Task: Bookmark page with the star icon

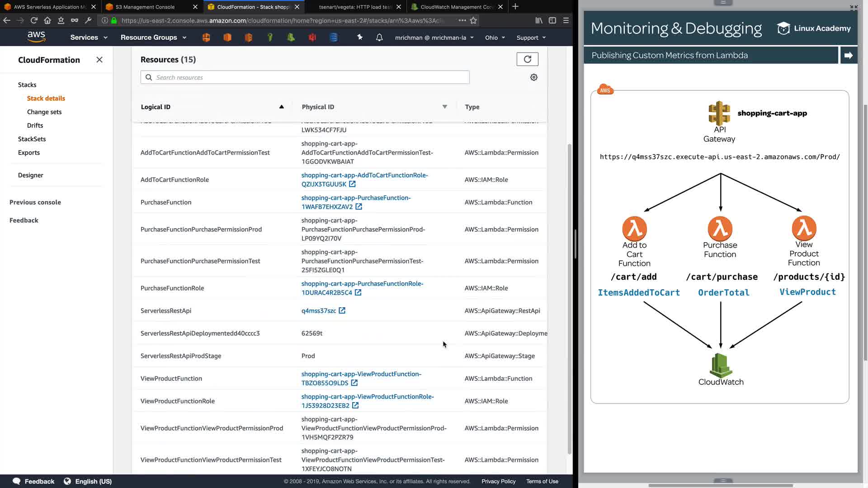Action: 473,20
